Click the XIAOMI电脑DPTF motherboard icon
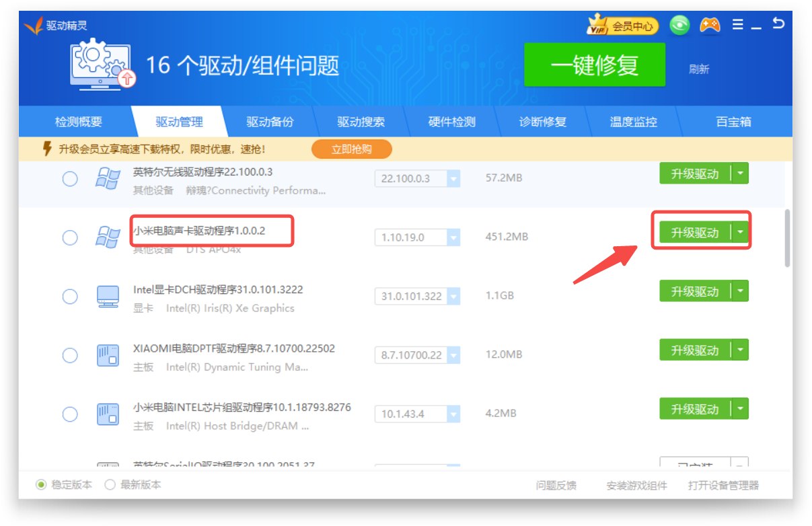Image resolution: width=812 pixels, height=526 pixels. (x=108, y=355)
